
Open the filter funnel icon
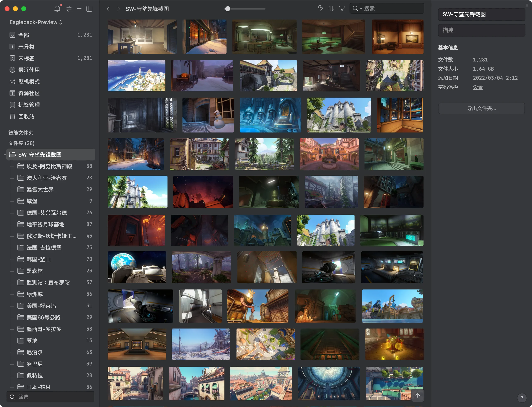342,9
